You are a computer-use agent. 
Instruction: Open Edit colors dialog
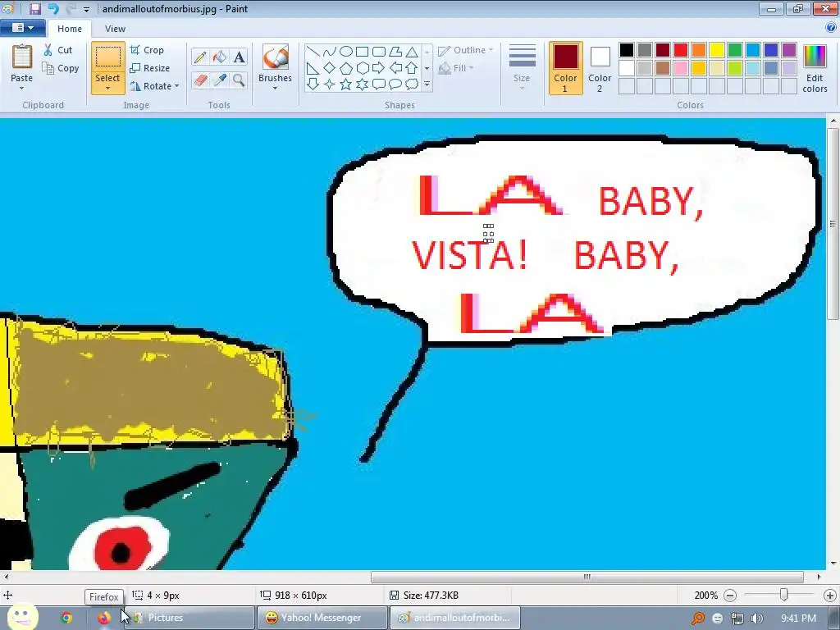pos(815,69)
